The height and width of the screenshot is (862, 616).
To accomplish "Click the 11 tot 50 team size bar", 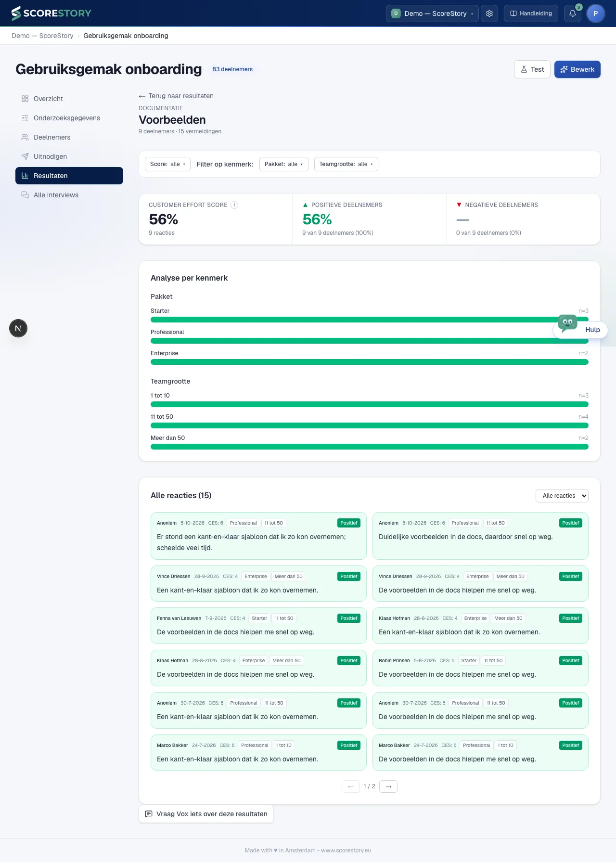I will point(370,425).
